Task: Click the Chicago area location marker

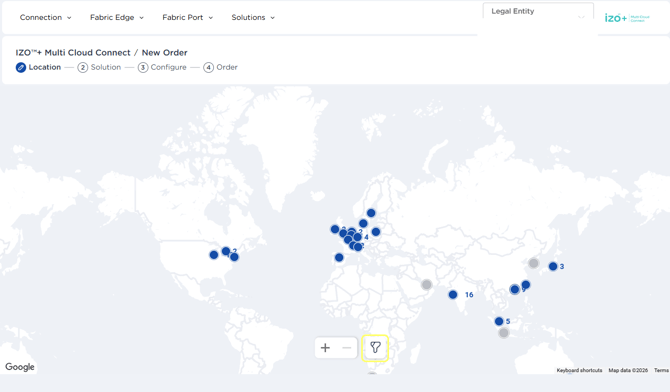Action: pyautogui.click(x=214, y=255)
